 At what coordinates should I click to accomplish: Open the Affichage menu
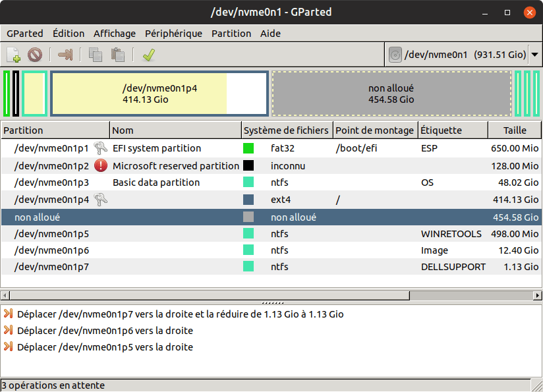[x=115, y=34]
